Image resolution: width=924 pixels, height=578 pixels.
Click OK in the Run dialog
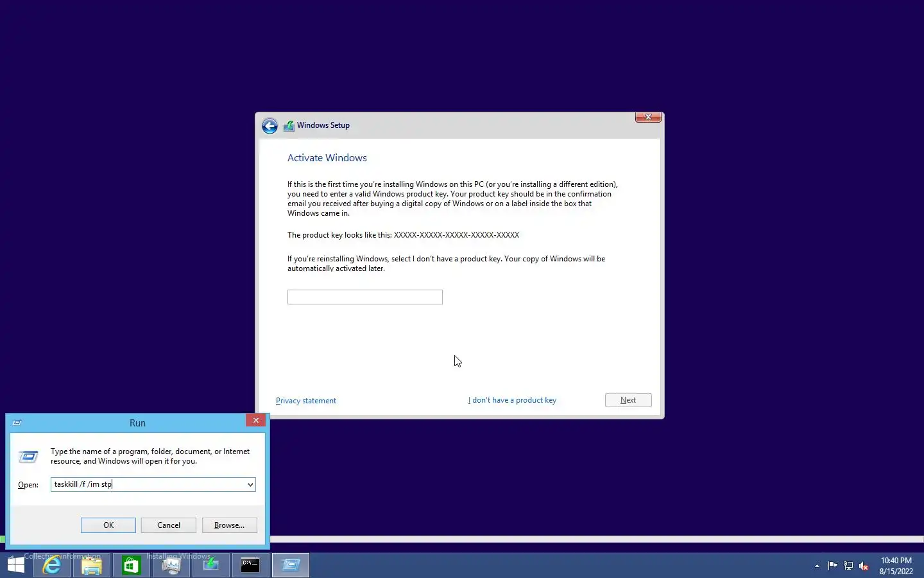[108, 525]
